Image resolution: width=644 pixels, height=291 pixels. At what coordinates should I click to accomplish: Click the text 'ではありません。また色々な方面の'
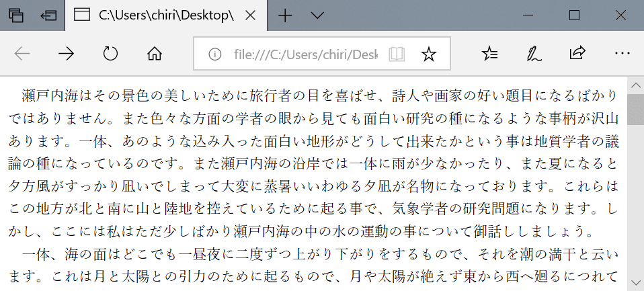click(121, 119)
